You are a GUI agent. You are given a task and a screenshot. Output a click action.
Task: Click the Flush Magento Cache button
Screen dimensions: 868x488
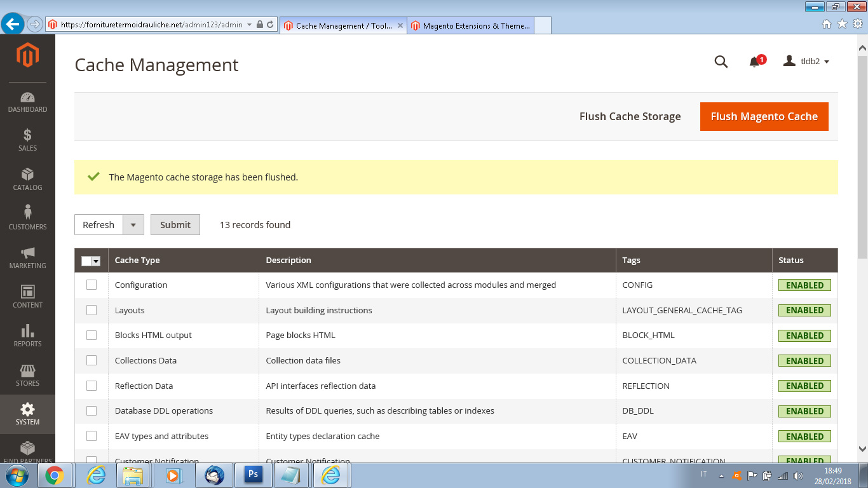764,116
